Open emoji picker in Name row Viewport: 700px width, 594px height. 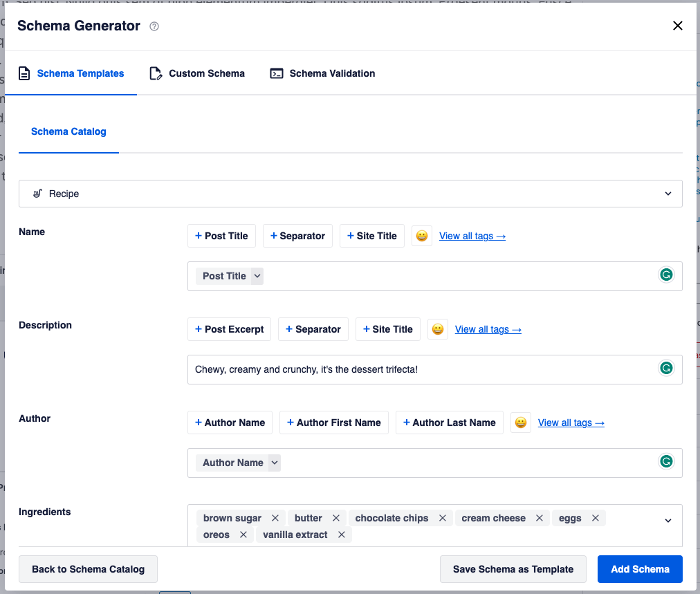(421, 236)
